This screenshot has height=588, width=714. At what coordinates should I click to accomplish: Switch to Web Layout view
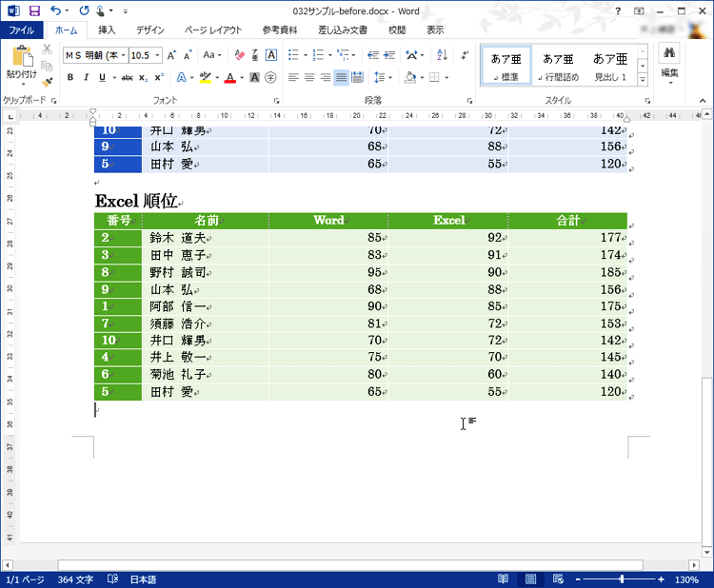[x=558, y=578]
